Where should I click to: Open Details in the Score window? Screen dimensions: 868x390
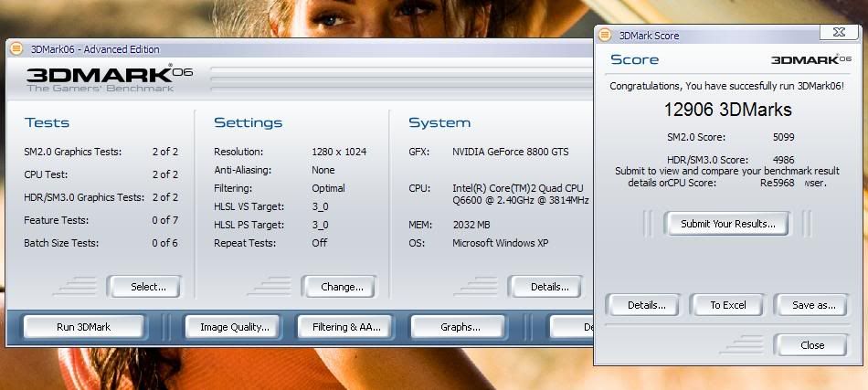tap(642, 305)
